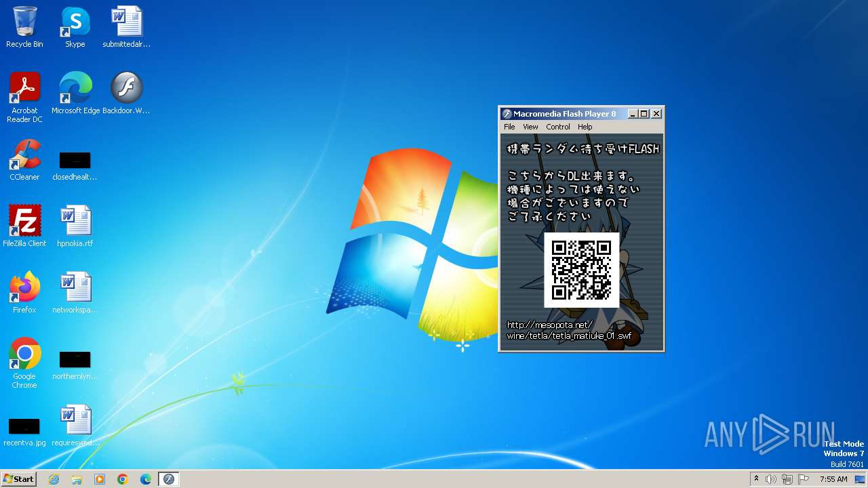Open the View menu in Flash Player
The height and width of the screenshot is (488, 868).
pos(530,127)
